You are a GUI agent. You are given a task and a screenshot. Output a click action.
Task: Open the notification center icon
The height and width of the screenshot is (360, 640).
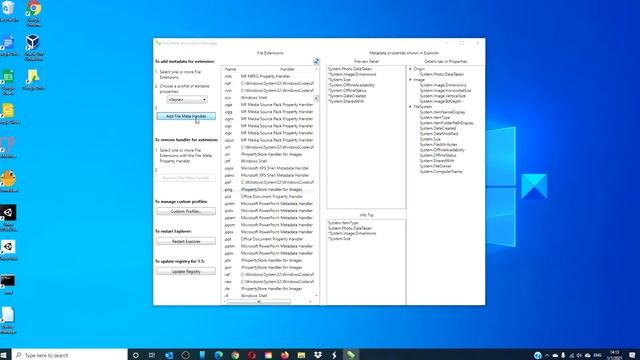tap(632, 356)
